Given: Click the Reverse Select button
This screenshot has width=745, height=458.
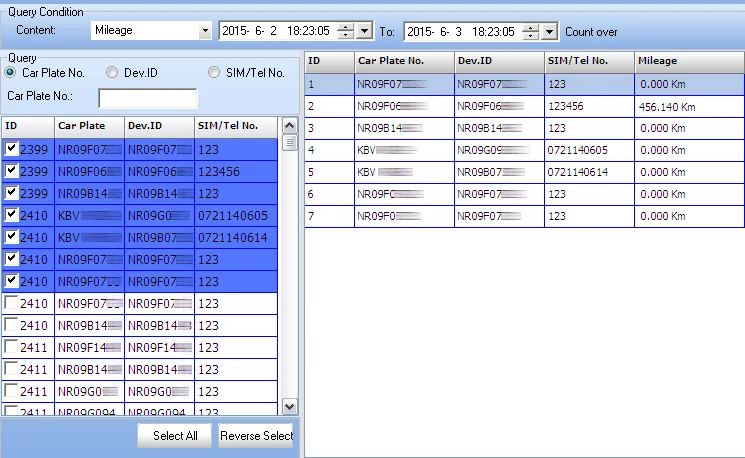Looking at the screenshot, I should 256,435.
